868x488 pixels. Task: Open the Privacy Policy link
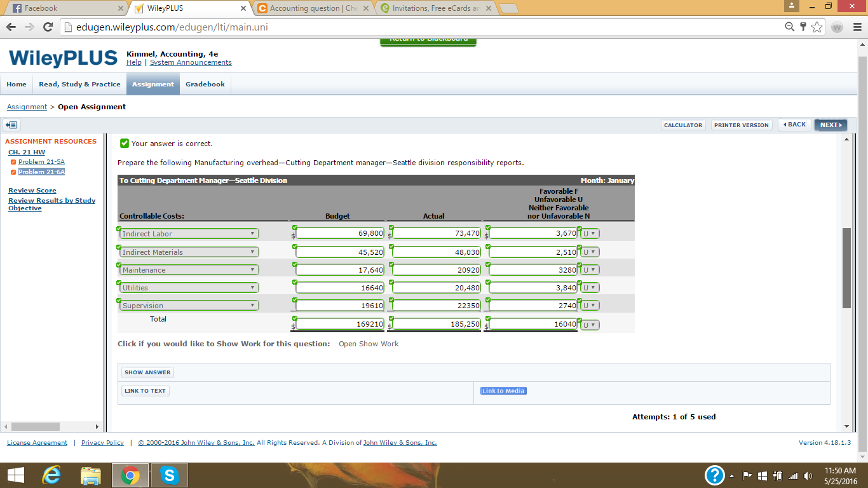(102, 443)
